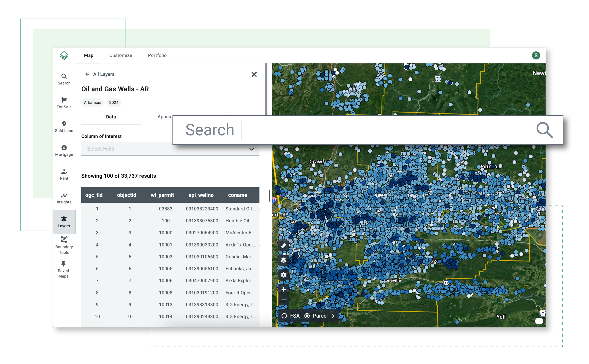Go back to All Layers

pos(100,74)
